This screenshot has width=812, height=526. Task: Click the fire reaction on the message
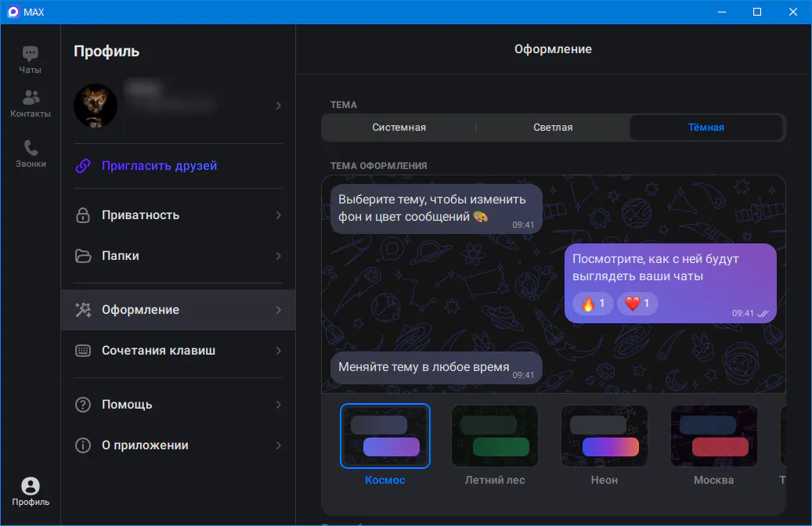[x=593, y=304]
